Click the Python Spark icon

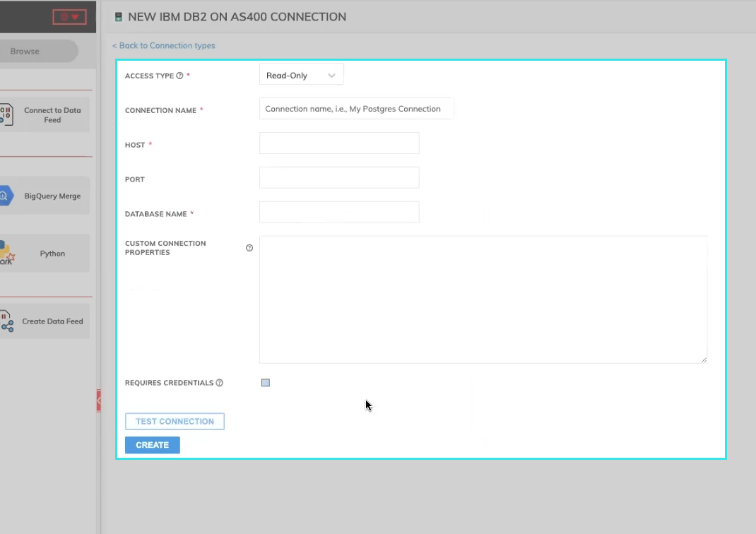7,254
